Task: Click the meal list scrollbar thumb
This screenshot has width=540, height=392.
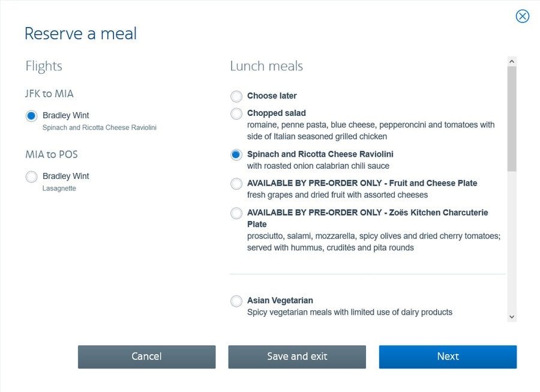Action: (x=512, y=119)
